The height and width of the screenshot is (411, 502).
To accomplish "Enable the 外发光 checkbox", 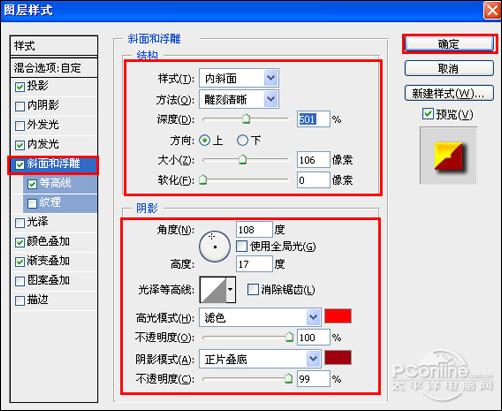I will [x=20, y=126].
